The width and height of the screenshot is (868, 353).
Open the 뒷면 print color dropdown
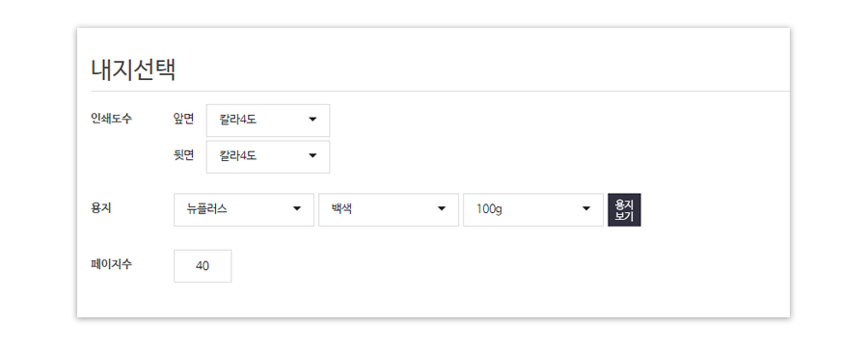pyautogui.click(x=268, y=156)
